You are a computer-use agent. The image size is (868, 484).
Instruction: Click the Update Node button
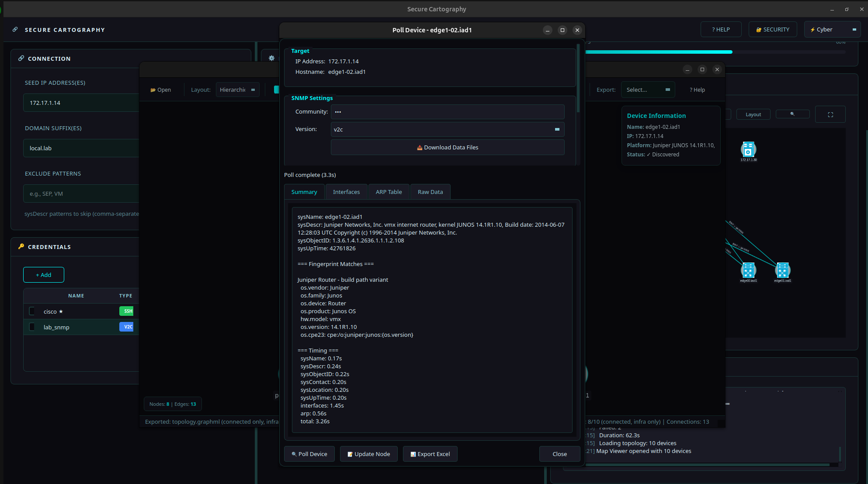click(x=368, y=454)
